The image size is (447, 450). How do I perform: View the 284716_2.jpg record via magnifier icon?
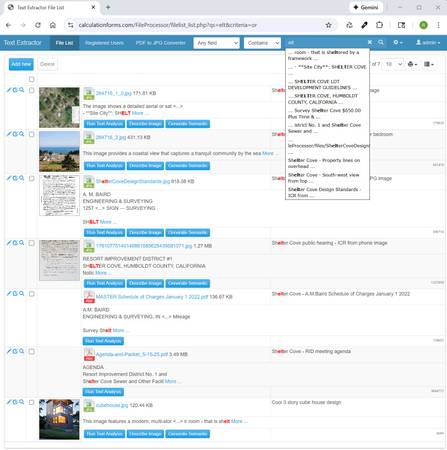[21, 134]
